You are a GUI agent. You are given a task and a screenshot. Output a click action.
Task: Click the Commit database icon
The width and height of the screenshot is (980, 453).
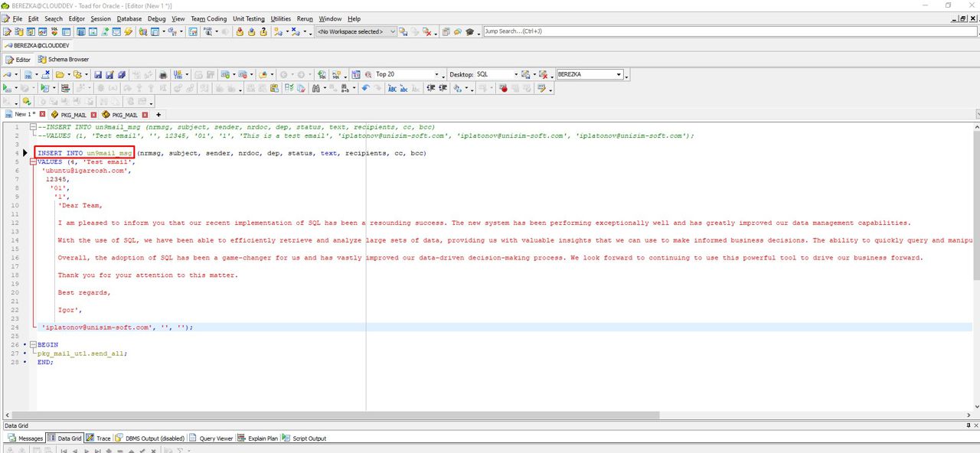(240, 31)
